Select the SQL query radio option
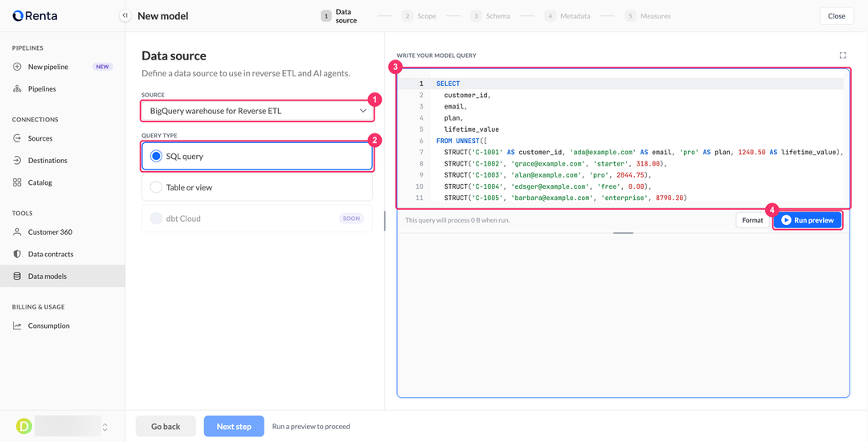868x442 pixels. [156, 157]
